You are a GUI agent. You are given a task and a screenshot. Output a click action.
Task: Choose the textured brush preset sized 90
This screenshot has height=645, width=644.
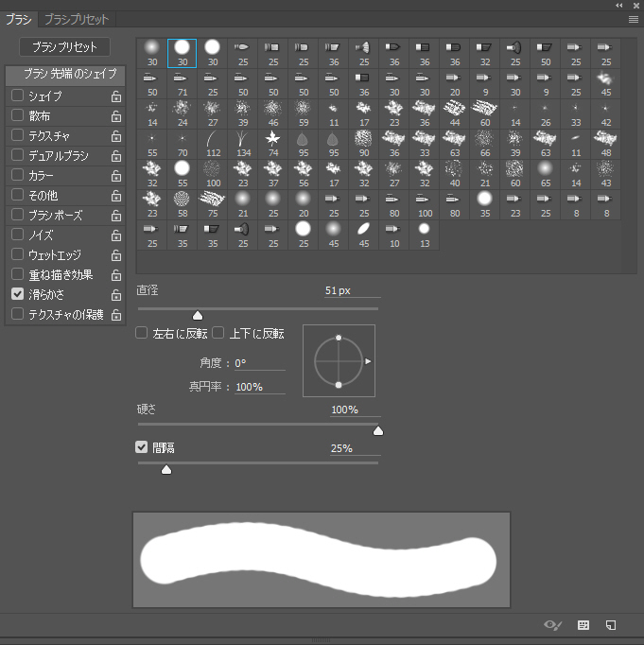pyautogui.click(x=364, y=145)
